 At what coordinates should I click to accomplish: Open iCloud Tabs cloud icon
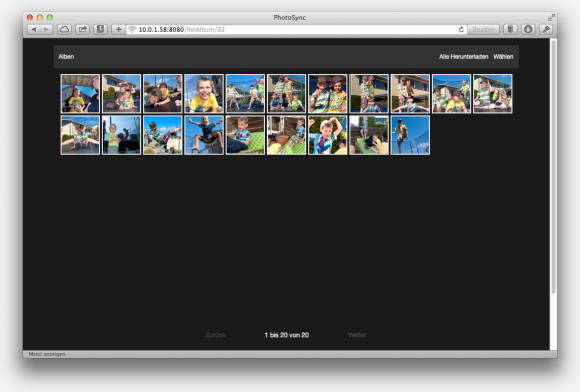pos(64,29)
